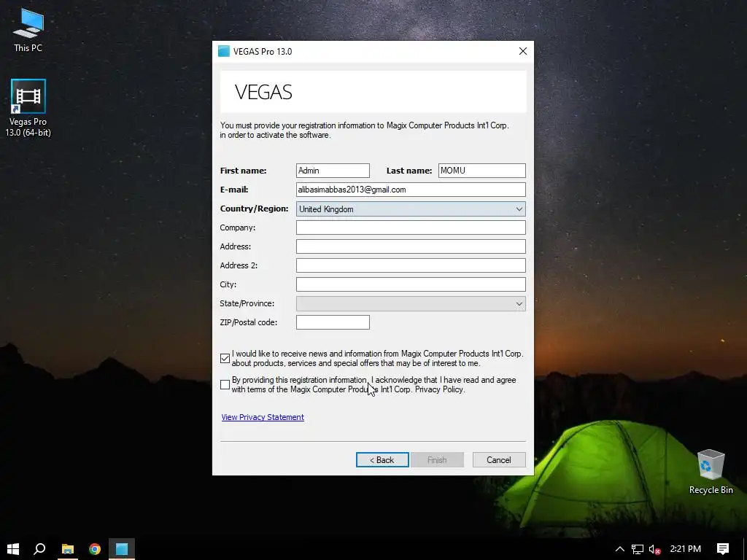
Task: Click the First name field
Action: tap(333, 171)
